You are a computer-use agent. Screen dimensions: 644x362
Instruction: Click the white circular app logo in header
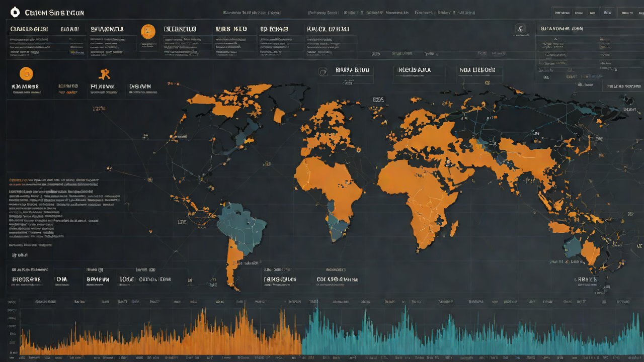tap(15, 12)
